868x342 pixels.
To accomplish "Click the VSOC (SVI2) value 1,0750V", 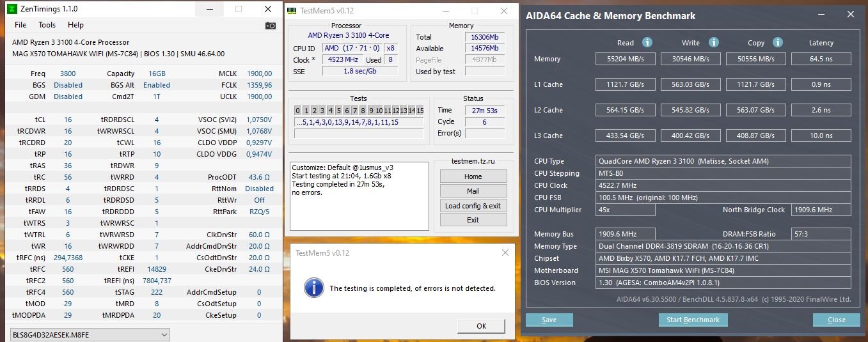I will 259,120.
